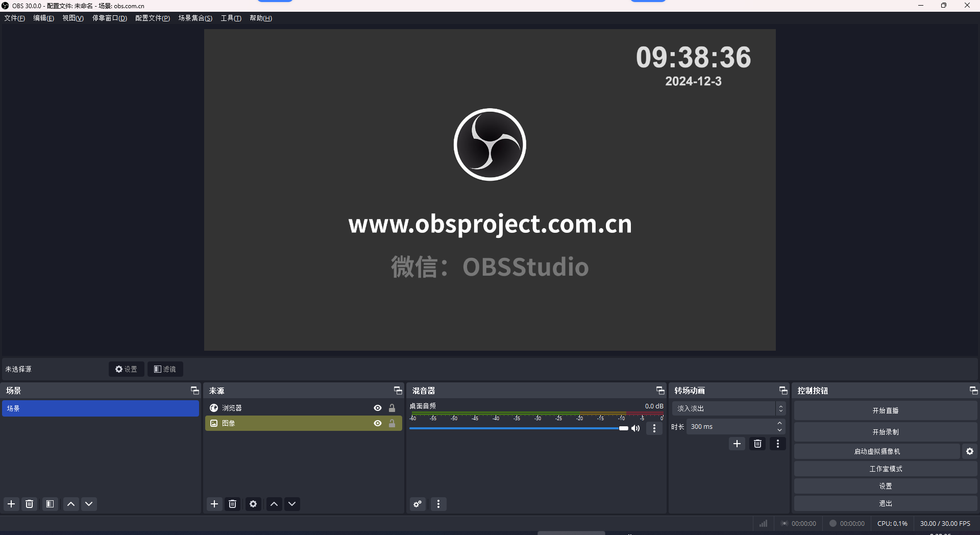Open the 视图(V) menu
The width and height of the screenshot is (980, 535).
coord(73,18)
